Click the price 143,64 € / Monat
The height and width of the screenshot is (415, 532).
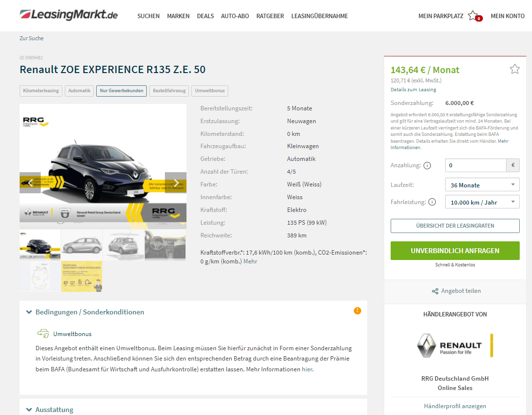425,70
